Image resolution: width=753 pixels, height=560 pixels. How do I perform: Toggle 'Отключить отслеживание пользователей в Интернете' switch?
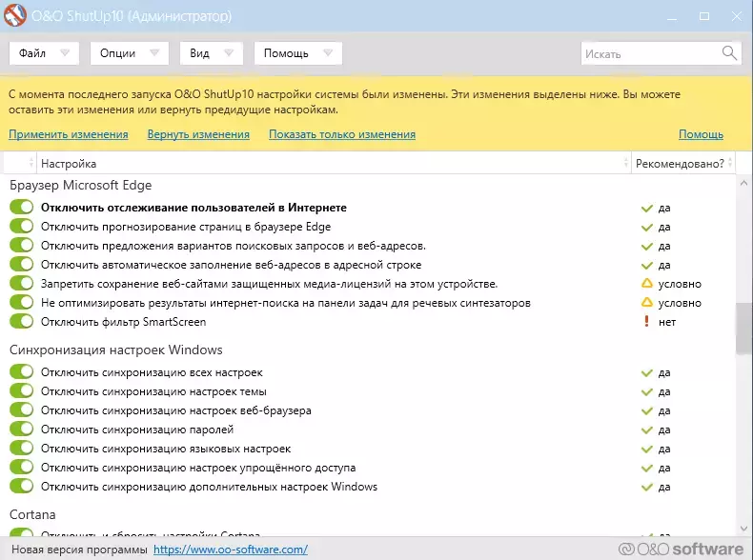[21, 207]
